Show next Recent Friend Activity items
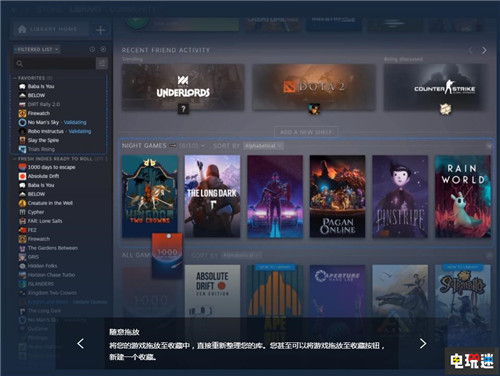This screenshot has height=376, width=500. tap(484, 50)
